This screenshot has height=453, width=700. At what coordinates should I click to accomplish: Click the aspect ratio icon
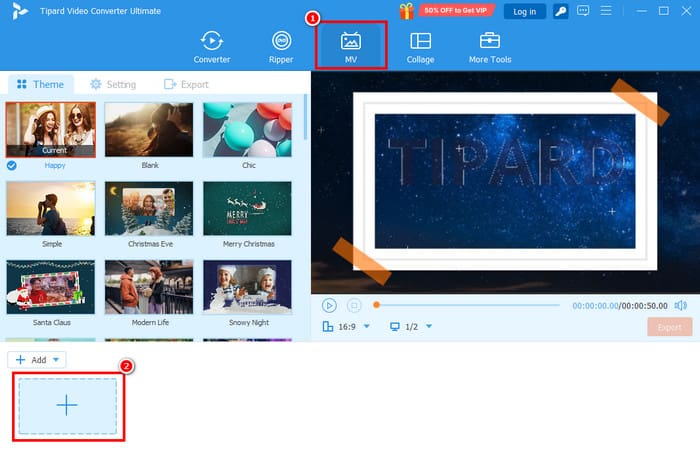coord(328,327)
